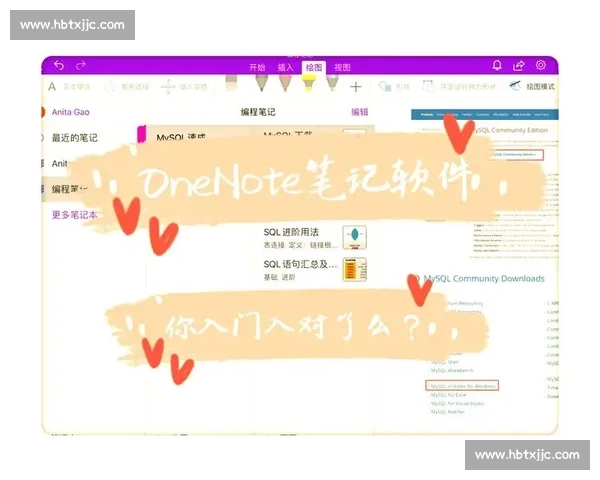The width and height of the screenshot is (600, 480).
Task: Click the 编程笔记 section title
Action: 258,112
